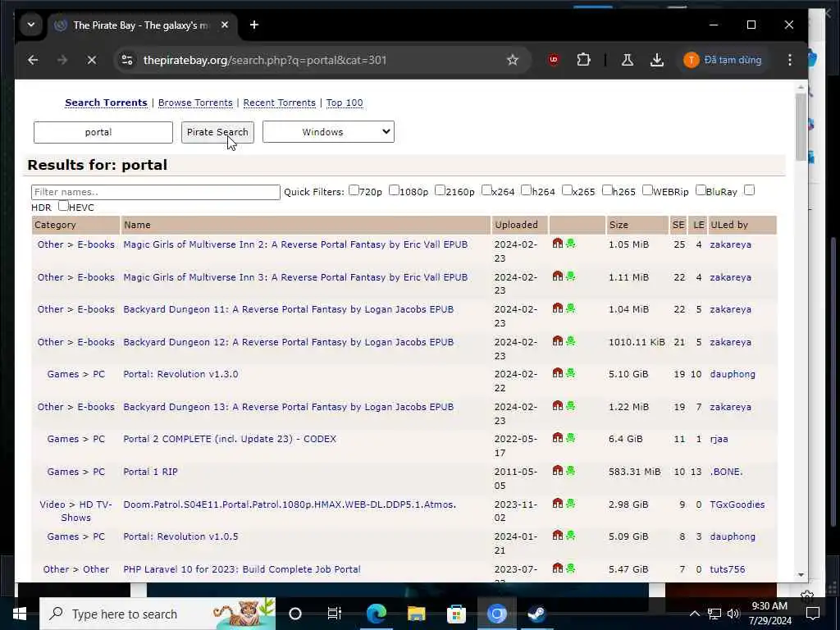Click magnet link for Portal: Revolution v1.3.0

point(557,373)
